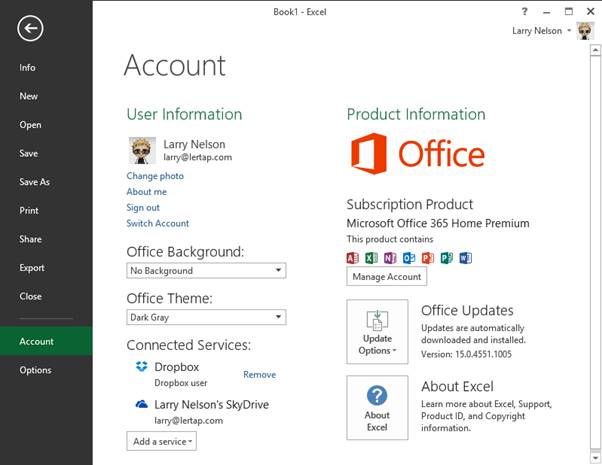Open the Save As menu item
Image resolution: width=602 pixels, height=465 pixels.
click(x=34, y=182)
